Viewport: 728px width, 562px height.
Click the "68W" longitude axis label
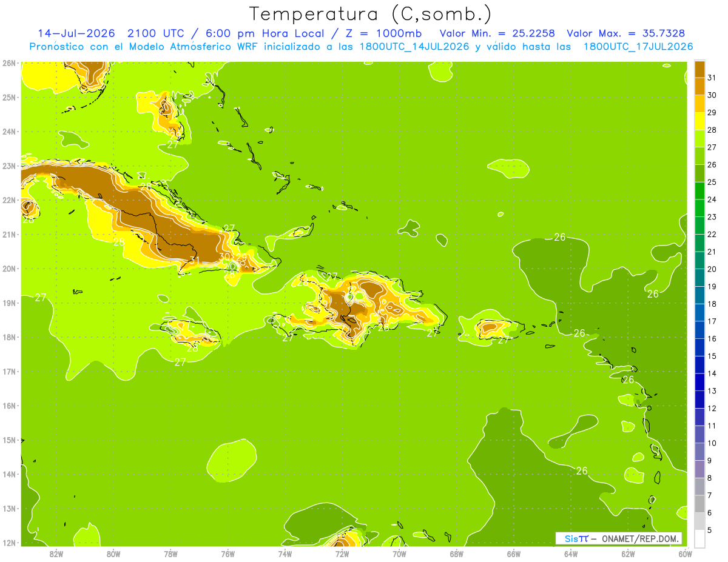[456, 554]
